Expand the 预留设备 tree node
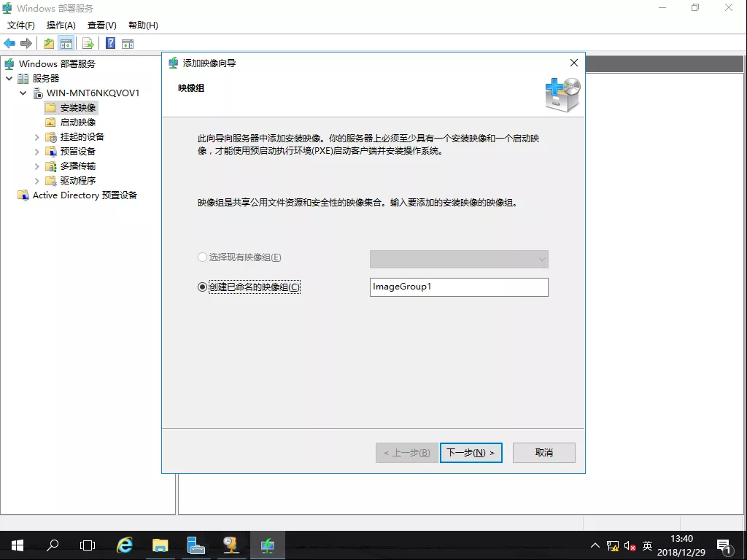The image size is (747, 560). pyautogui.click(x=37, y=152)
